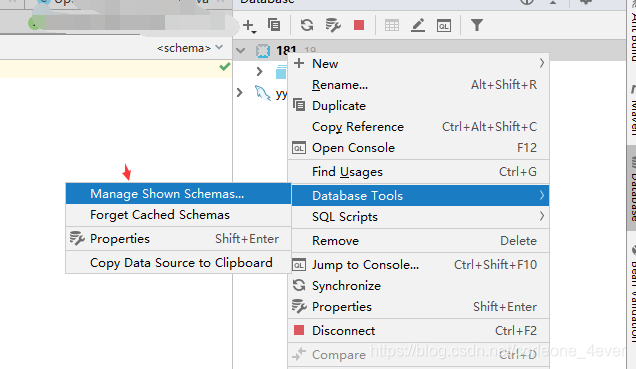This screenshot has width=636, height=369.
Task: Click the refresh synchronize toolbar icon
Action: [307, 25]
